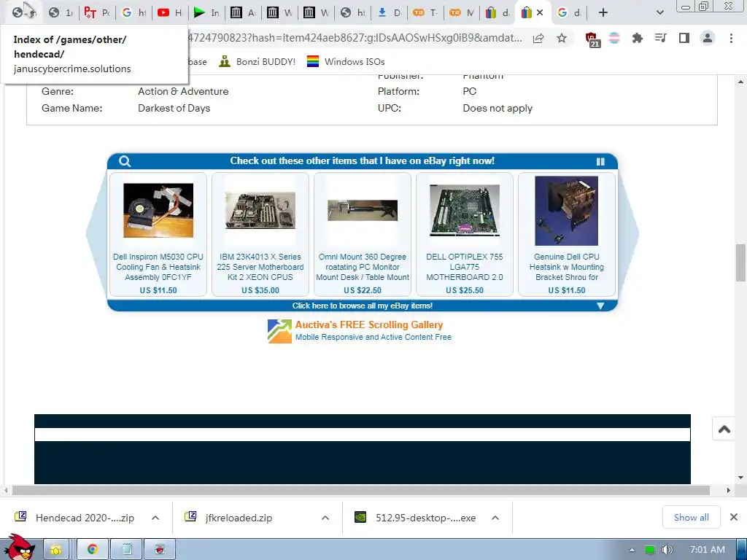This screenshot has width=747, height=560.
Task: Open Dell Inspiron M5030 cooling fan thumbnail
Action: pos(158,211)
